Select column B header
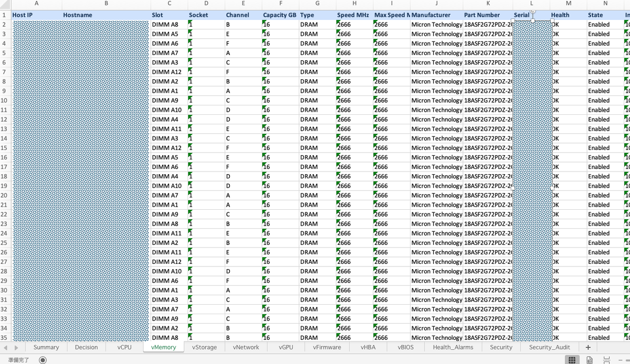 106,4
